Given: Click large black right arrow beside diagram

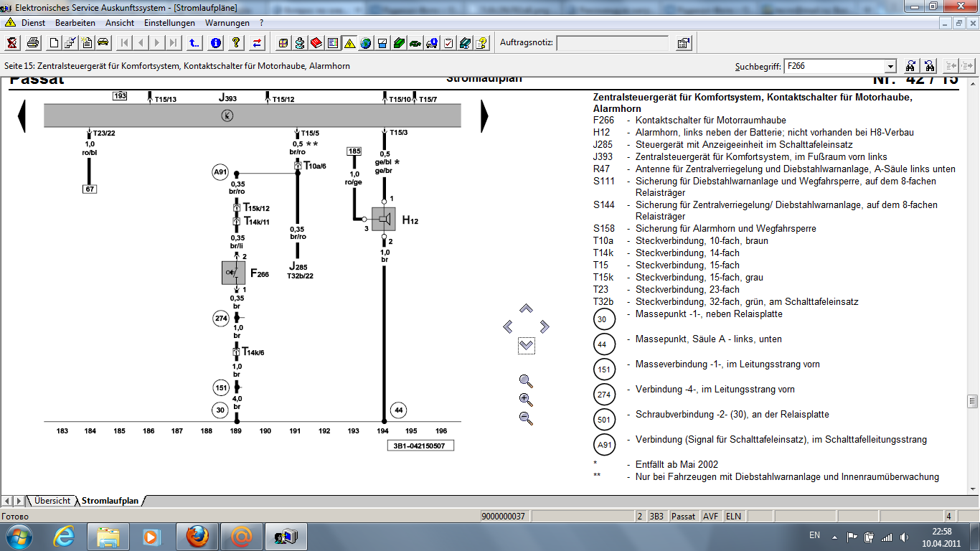Looking at the screenshot, I should [484, 116].
